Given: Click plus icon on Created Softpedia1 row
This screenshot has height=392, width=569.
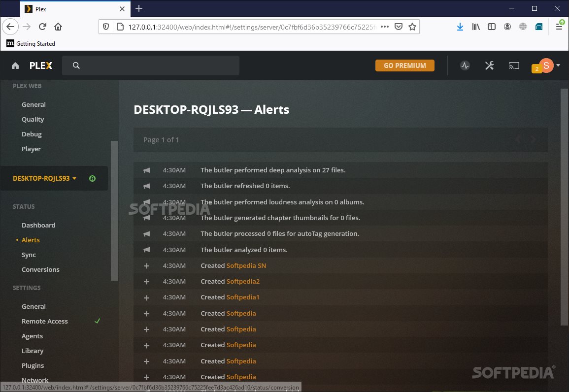Looking at the screenshot, I should tap(146, 298).
